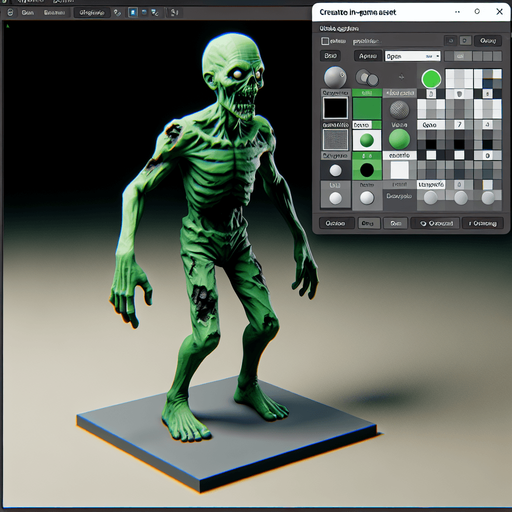Select the white square swatch
This screenshot has height=512, width=512.
399,170
